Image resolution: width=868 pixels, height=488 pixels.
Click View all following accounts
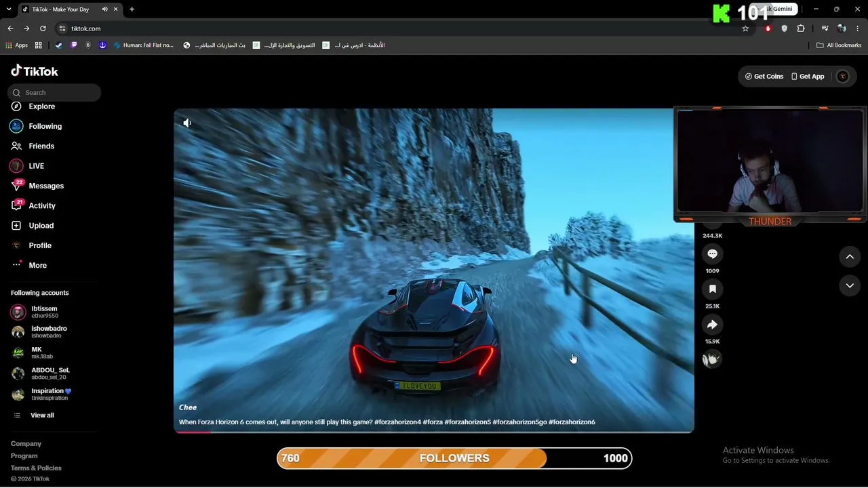(x=33, y=415)
